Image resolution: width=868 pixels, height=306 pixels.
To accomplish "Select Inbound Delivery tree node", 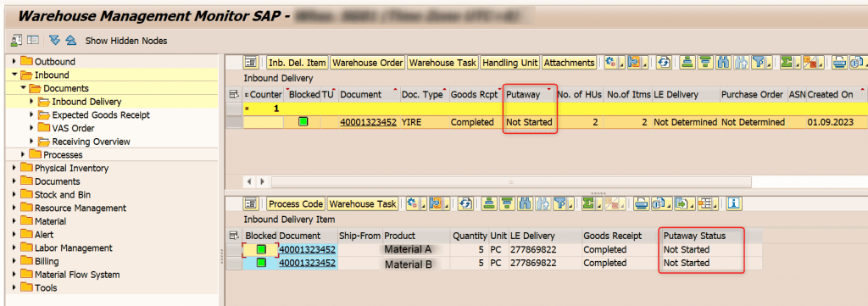I will tap(86, 102).
